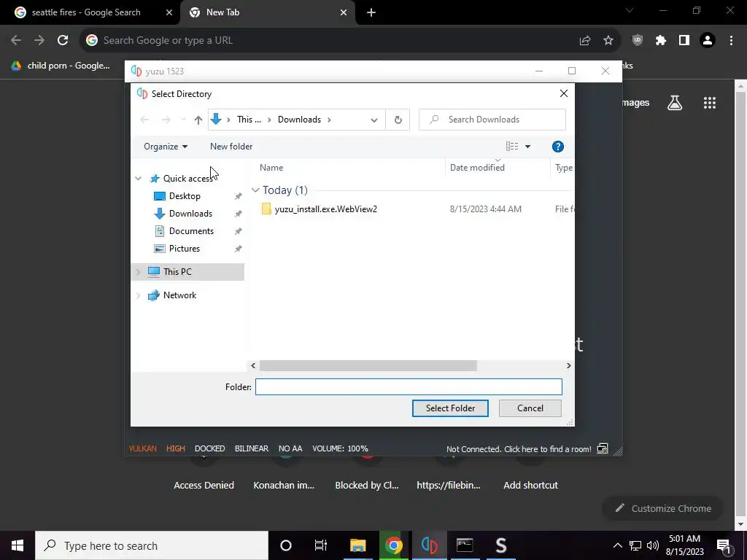Open Chrome three-dot menu
This screenshot has width=747, height=560.
coord(731,41)
